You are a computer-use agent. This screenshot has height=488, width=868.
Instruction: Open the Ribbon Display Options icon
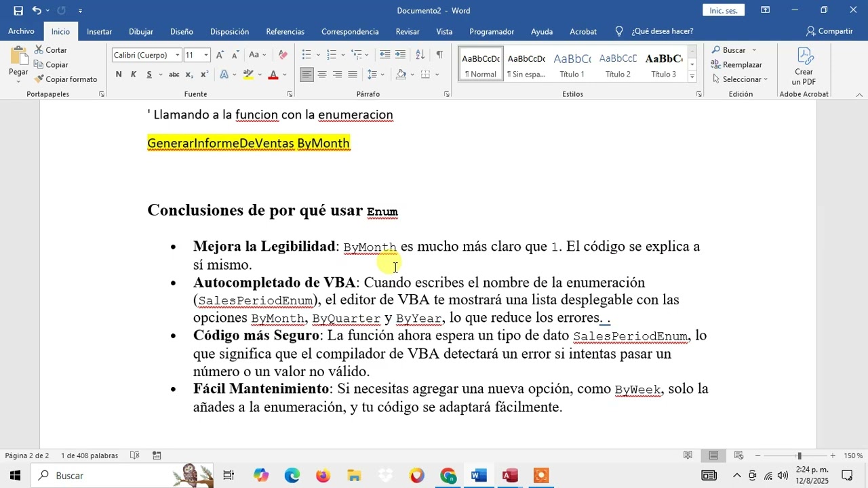pos(765,10)
